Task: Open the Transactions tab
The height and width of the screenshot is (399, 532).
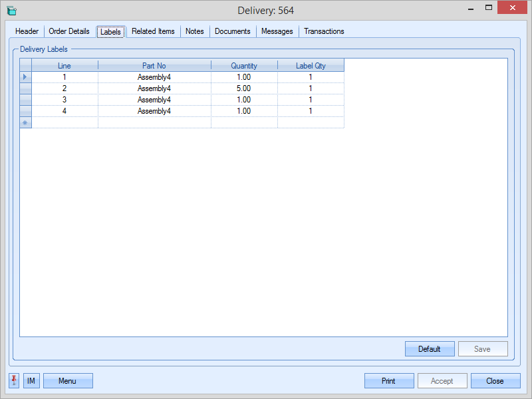Action: point(324,31)
